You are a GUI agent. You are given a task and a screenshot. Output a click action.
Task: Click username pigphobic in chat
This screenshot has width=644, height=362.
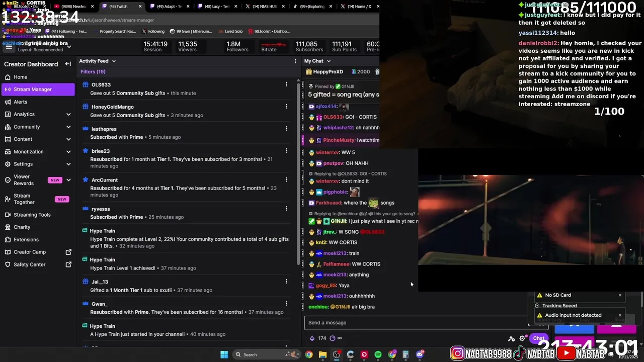point(335,192)
